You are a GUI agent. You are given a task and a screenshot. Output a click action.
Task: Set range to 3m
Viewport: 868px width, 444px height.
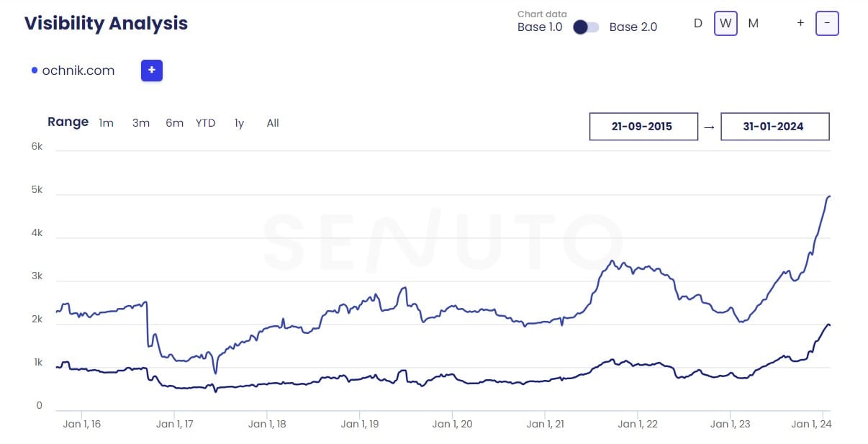tap(141, 123)
